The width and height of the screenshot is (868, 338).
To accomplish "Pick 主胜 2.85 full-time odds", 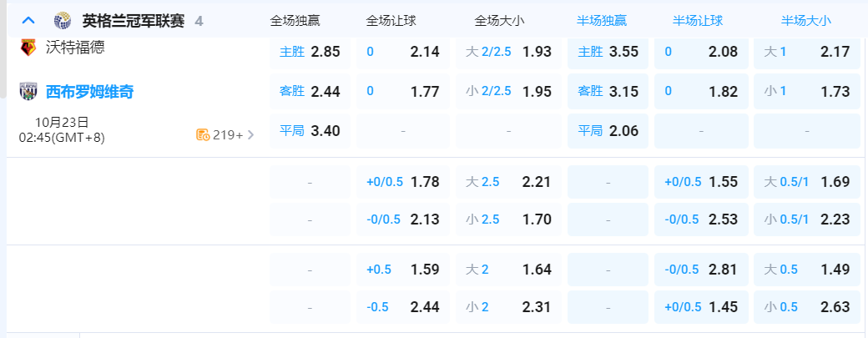I will coord(310,52).
